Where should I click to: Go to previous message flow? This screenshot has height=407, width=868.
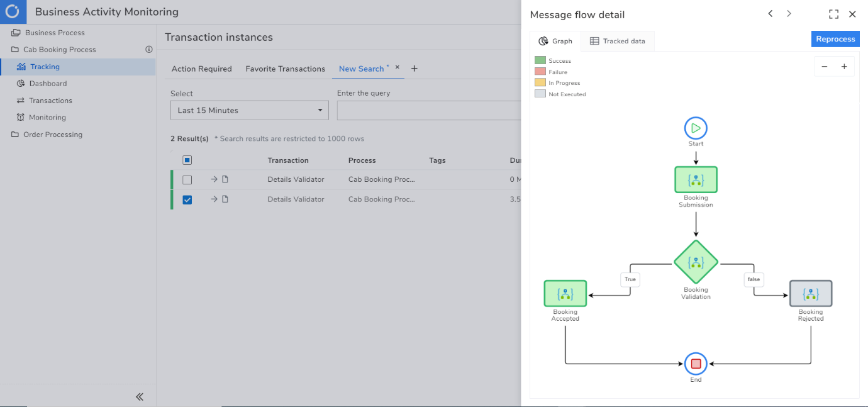(771, 14)
